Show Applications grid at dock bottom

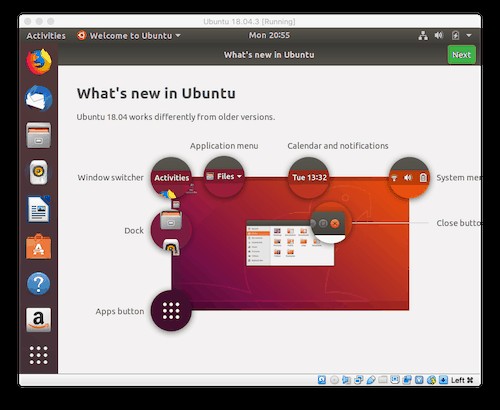coord(39,355)
